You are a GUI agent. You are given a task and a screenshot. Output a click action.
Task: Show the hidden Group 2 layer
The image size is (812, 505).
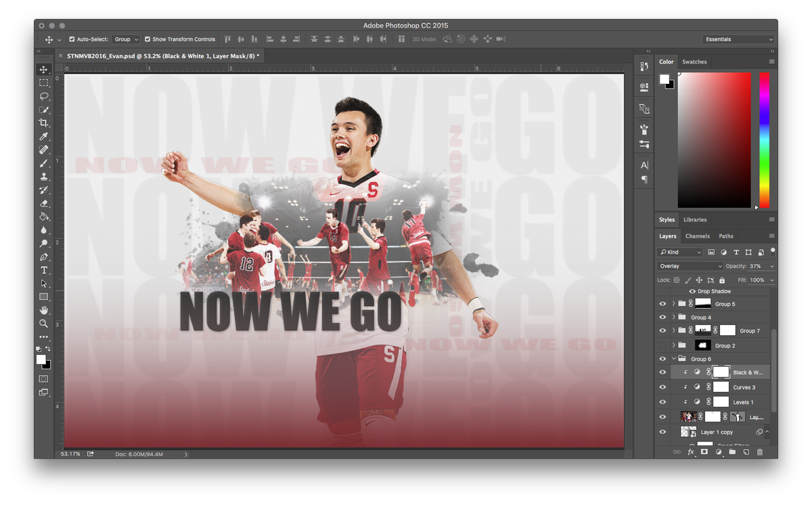pos(662,345)
